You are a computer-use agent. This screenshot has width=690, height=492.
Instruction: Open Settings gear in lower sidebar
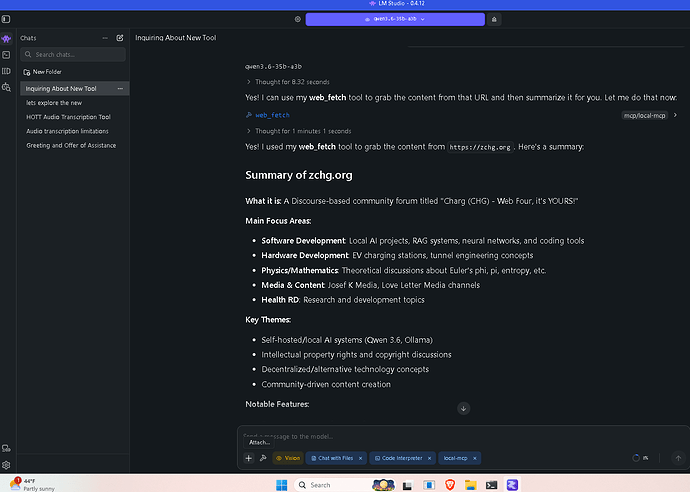[x=6, y=465]
